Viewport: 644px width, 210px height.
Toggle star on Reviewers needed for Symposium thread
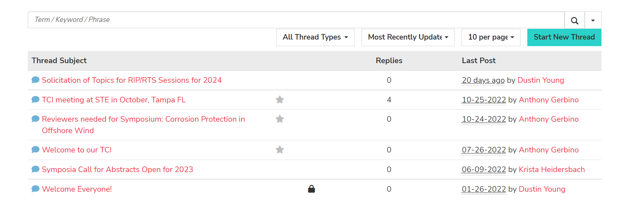click(280, 119)
